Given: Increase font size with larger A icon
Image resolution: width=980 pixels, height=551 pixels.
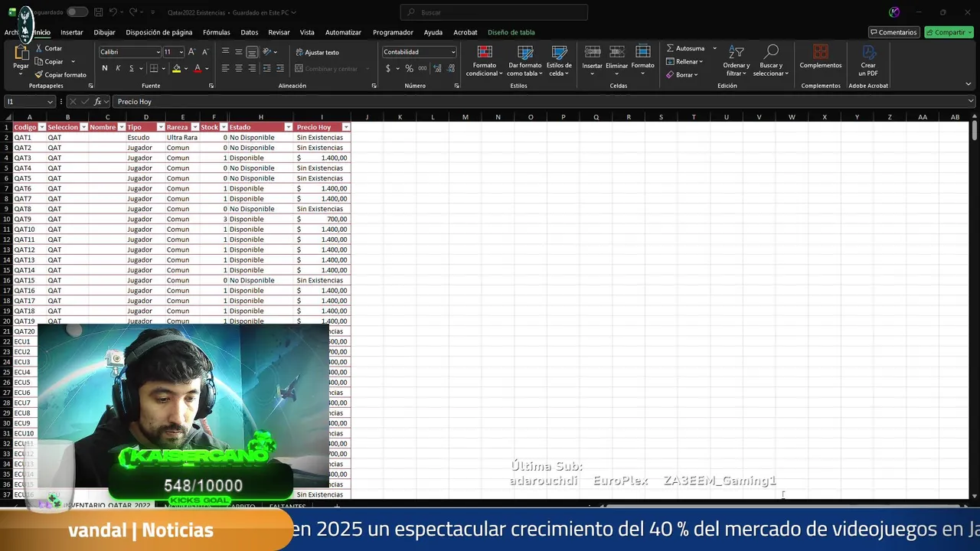Looking at the screenshot, I should pos(191,52).
